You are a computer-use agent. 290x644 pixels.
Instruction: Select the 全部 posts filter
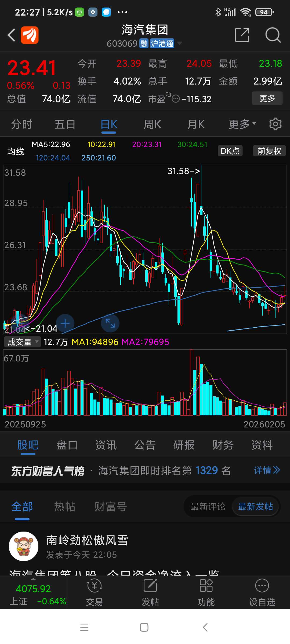(x=22, y=507)
